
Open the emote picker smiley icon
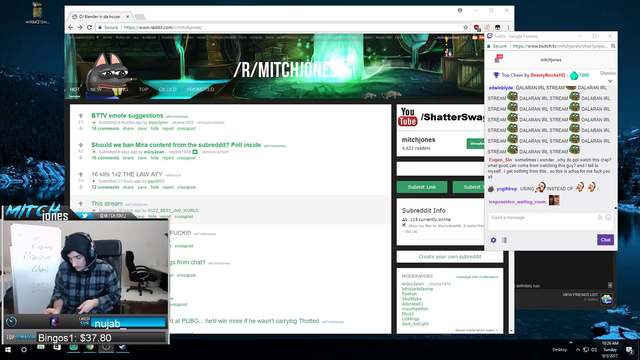608,217
